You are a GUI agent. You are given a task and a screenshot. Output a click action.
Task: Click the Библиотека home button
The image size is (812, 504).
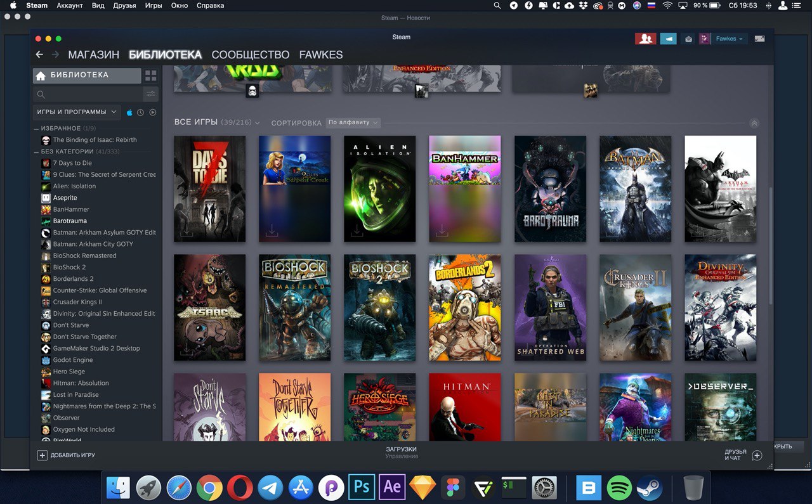pos(87,75)
